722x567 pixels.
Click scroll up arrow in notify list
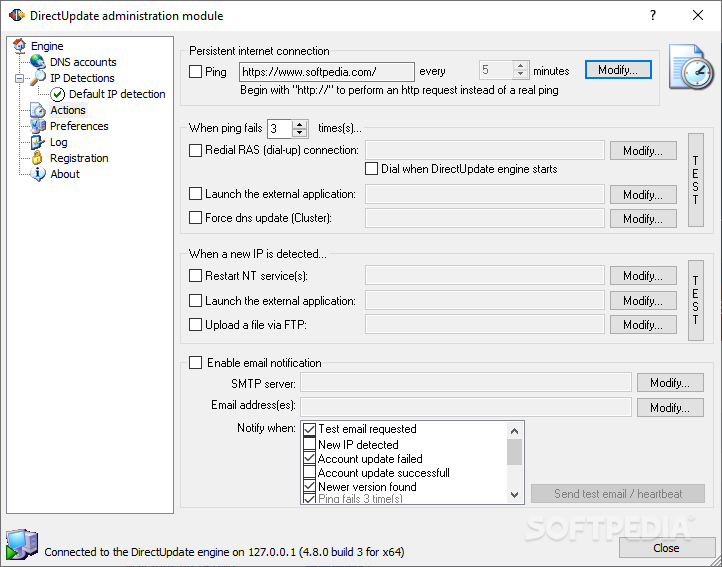click(x=514, y=431)
